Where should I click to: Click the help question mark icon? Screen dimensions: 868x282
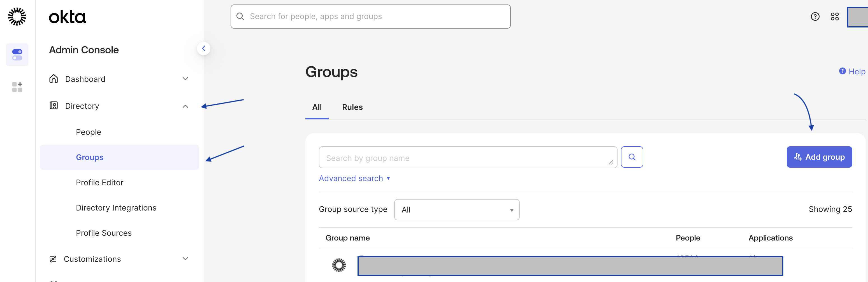pos(815,17)
